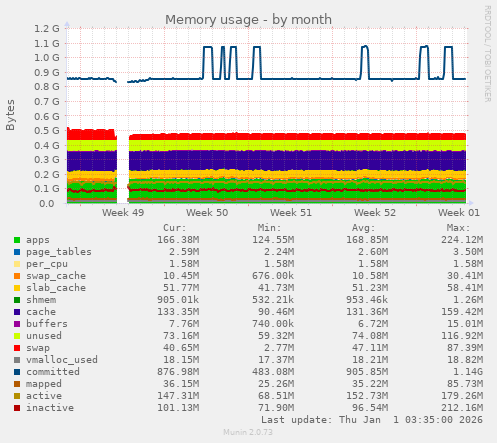Click the 'active' legend label
Image resolution: width=497 pixels, height=443 pixels.
click(x=44, y=396)
